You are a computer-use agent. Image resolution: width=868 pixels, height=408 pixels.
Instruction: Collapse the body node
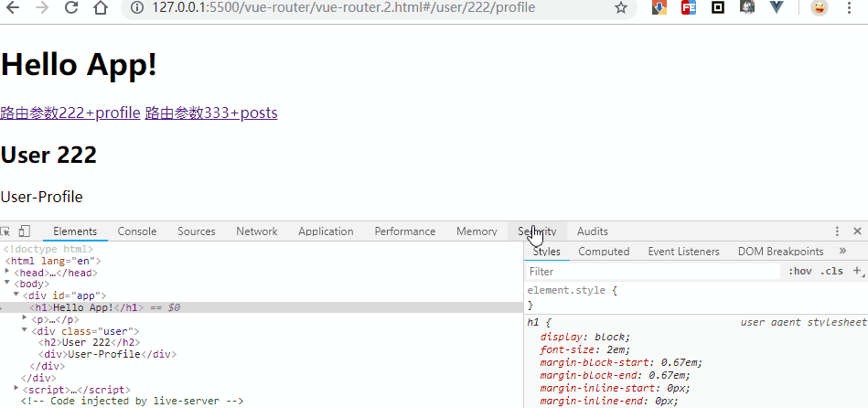coord(7,284)
